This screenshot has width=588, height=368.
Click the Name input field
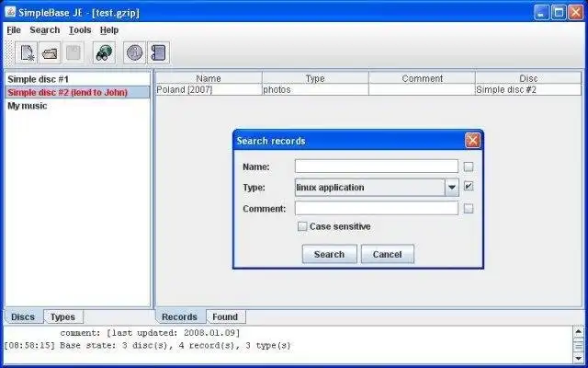pyautogui.click(x=377, y=167)
